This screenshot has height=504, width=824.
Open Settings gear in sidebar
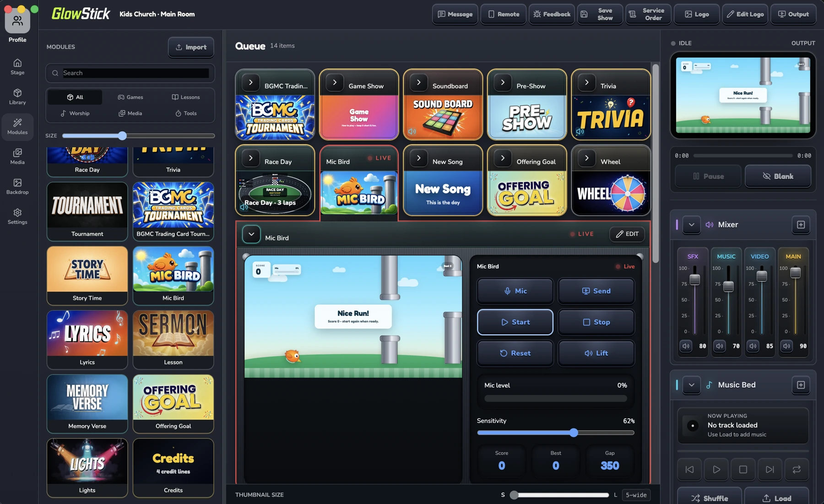pyautogui.click(x=17, y=217)
